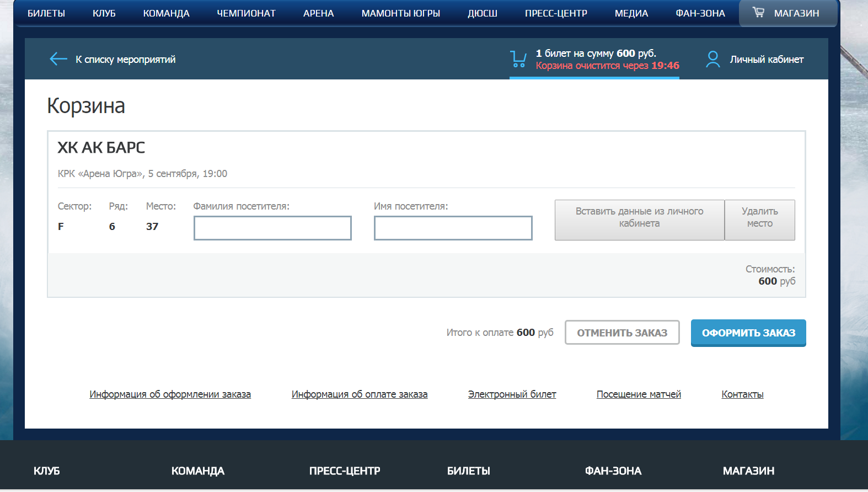Click ОТМЕНИТЬ ЗАКАЗ button

pos(622,333)
